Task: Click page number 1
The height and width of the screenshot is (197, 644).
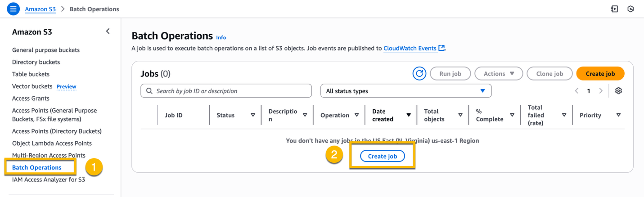Action: point(589,91)
